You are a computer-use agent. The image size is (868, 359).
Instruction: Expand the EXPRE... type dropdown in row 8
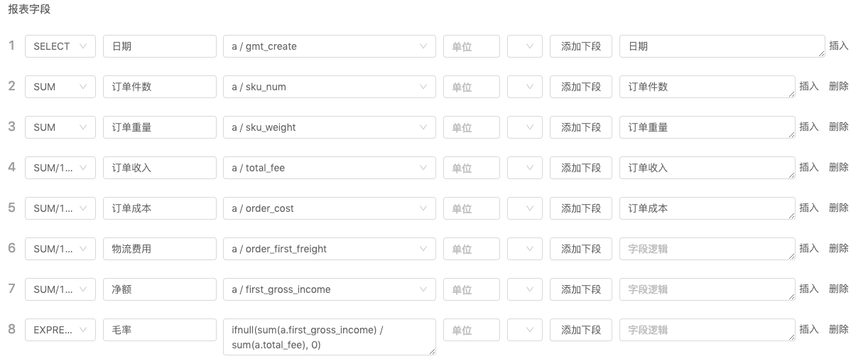[60, 330]
